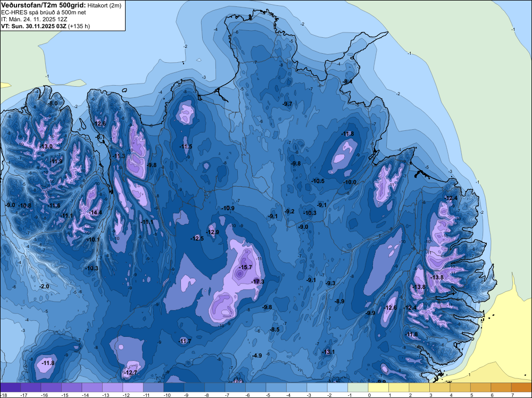
Task: Click the -10.1 temperature label
Action: [x=94, y=239]
